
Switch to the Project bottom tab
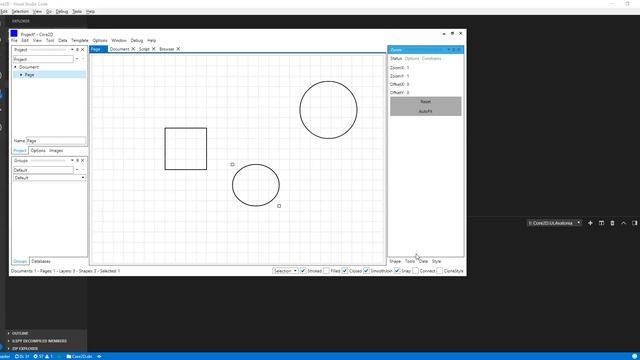pos(20,151)
